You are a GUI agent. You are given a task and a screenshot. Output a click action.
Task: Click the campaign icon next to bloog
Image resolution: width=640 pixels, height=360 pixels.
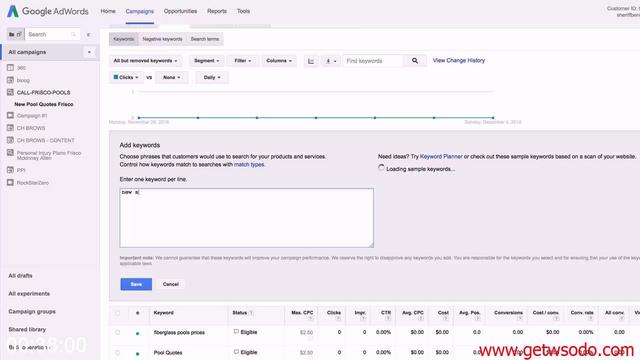click(x=11, y=80)
